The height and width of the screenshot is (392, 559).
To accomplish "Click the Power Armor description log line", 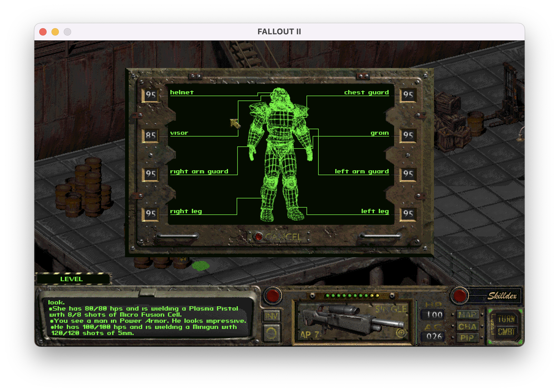I will click(x=148, y=321).
